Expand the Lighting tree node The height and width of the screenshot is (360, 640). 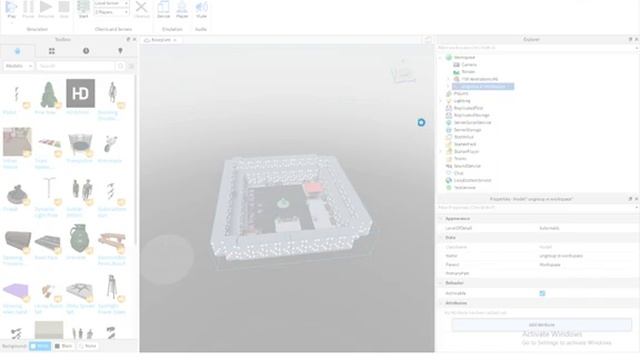(x=440, y=101)
